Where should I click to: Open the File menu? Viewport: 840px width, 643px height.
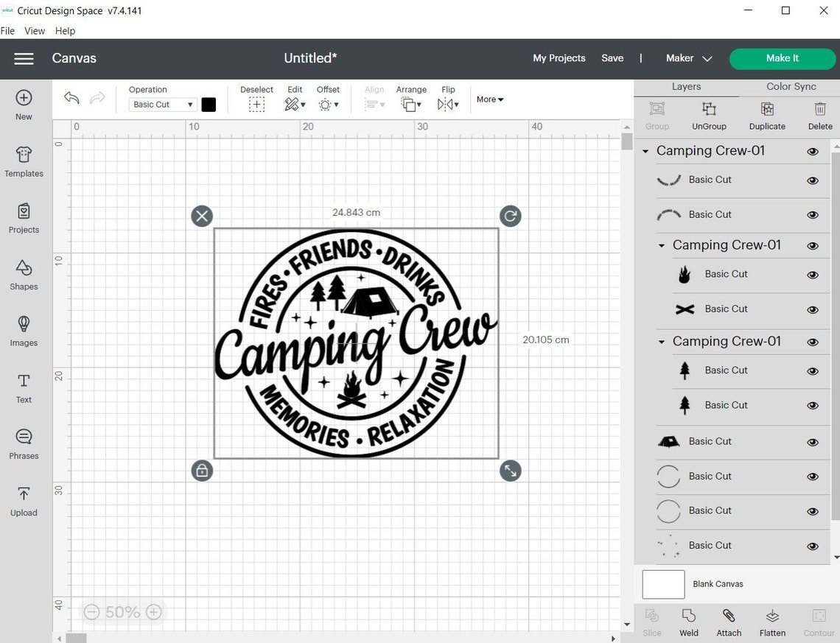7,30
